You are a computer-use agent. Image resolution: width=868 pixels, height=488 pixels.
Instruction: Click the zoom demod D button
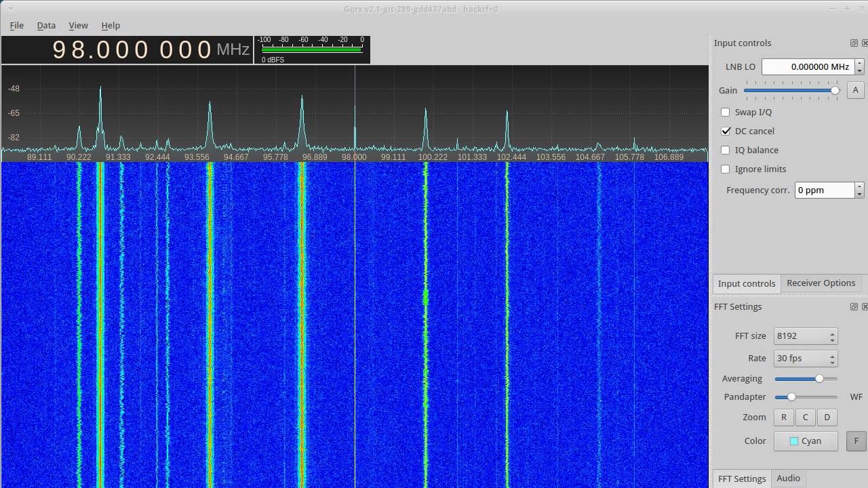[827, 418]
